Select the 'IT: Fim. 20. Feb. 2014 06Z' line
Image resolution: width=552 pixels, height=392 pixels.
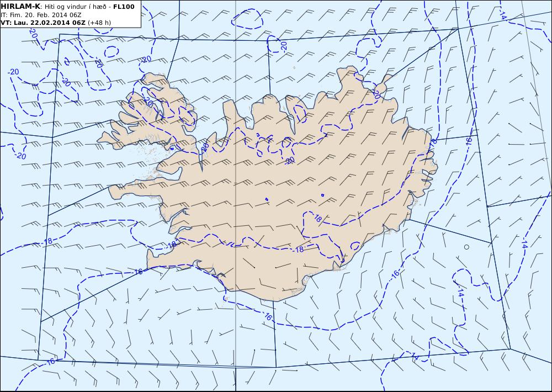pyautogui.click(x=41, y=15)
